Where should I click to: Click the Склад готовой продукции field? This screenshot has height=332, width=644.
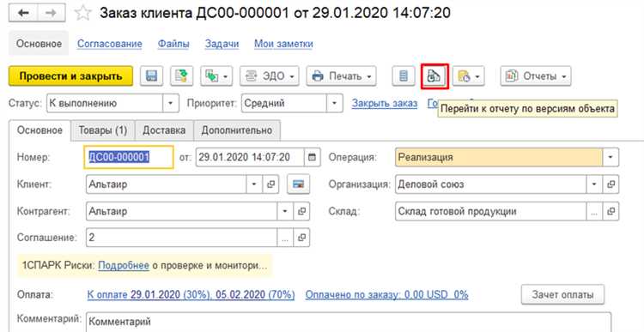(x=491, y=211)
